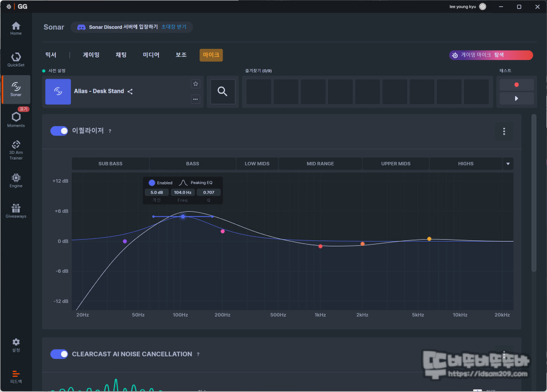The height and width of the screenshot is (392, 547).
Task: Switch to the 믹서 tab
Action: [x=51, y=55]
